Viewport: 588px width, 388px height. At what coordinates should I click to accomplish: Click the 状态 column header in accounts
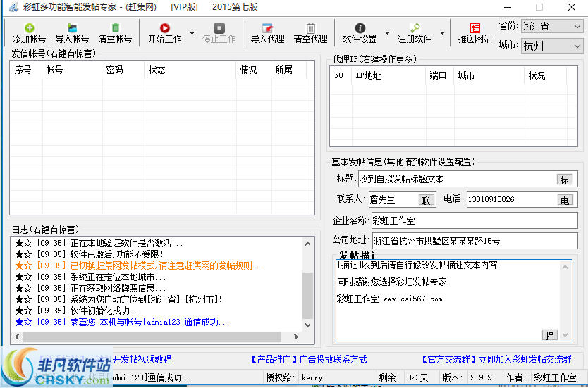(x=190, y=70)
